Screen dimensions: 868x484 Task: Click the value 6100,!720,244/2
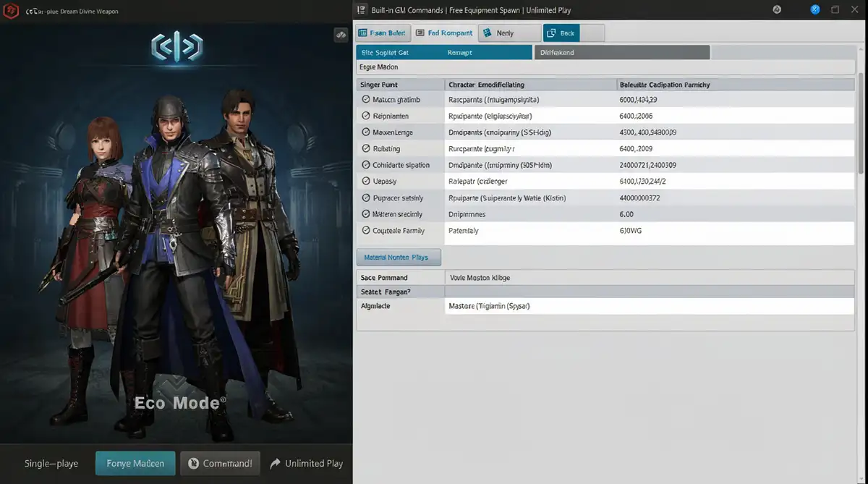(643, 181)
